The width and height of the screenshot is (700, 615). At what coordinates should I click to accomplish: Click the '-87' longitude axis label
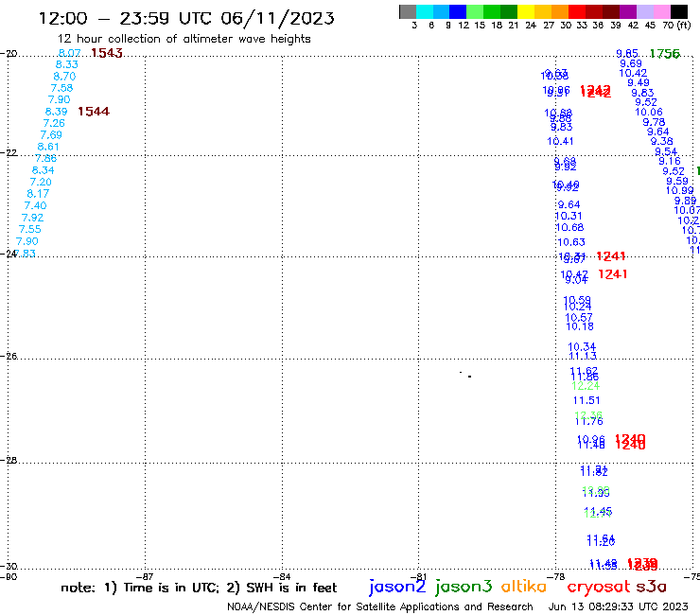point(145,576)
